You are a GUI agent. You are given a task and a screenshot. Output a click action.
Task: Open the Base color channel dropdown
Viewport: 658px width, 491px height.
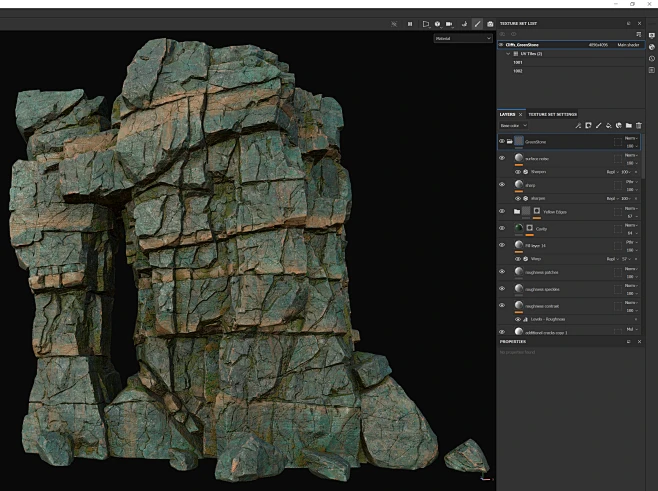coord(513,125)
